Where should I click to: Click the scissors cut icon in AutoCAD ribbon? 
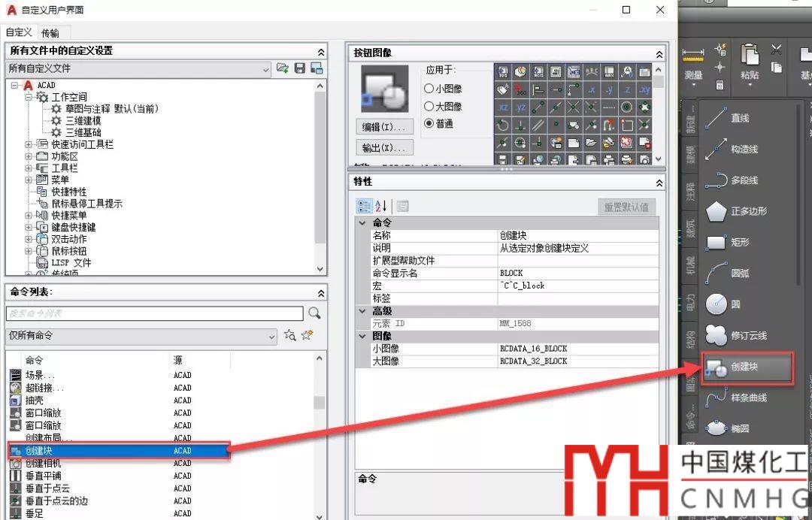click(x=776, y=50)
